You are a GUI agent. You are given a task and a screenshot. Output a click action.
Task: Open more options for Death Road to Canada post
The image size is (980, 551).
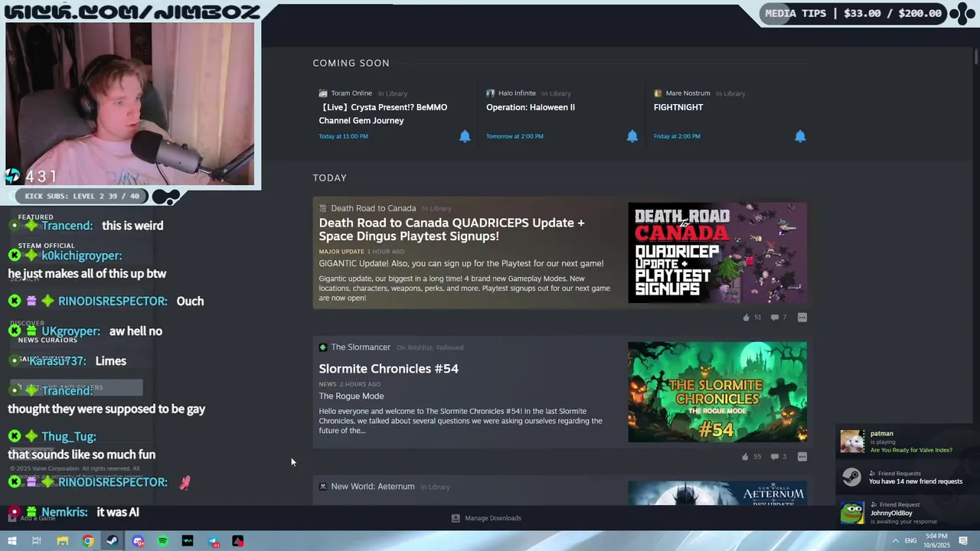(x=802, y=318)
